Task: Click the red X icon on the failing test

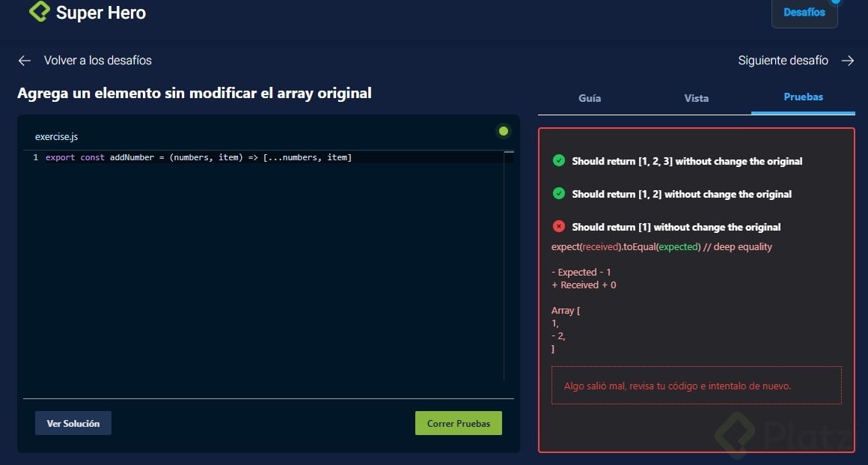Action: 558,227
